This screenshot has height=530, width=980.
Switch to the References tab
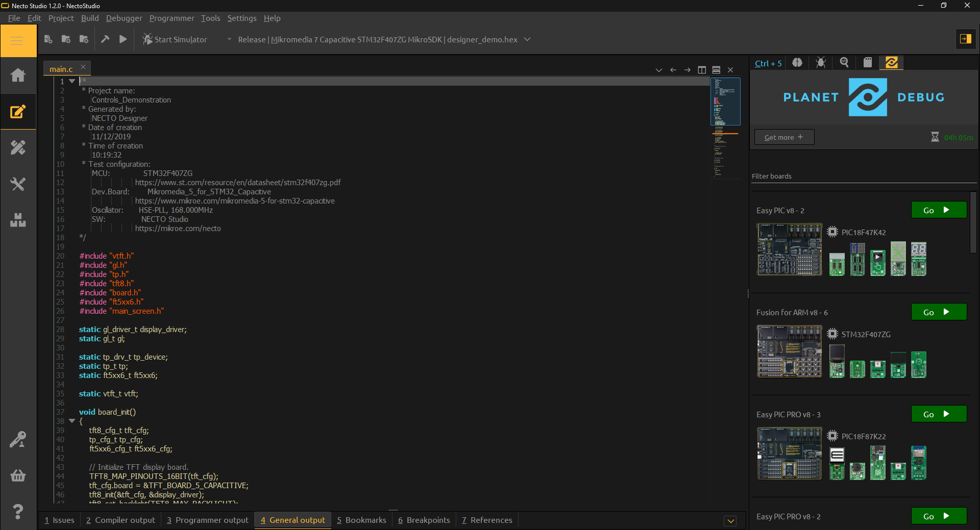point(487,520)
